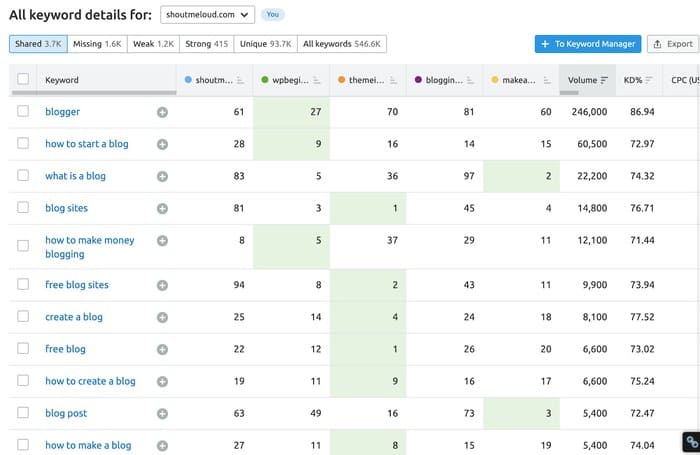Check the 'free blog' row checkbox
The image size is (700, 455).
[x=23, y=348]
